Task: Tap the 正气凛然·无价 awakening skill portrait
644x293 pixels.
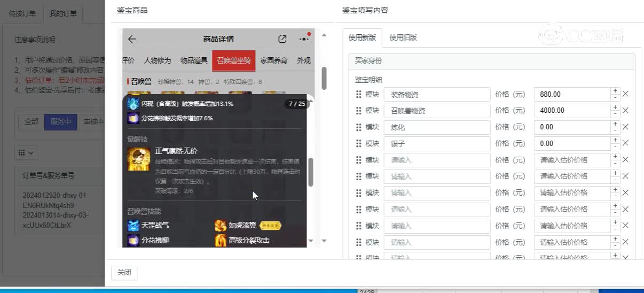Action: (x=138, y=159)
